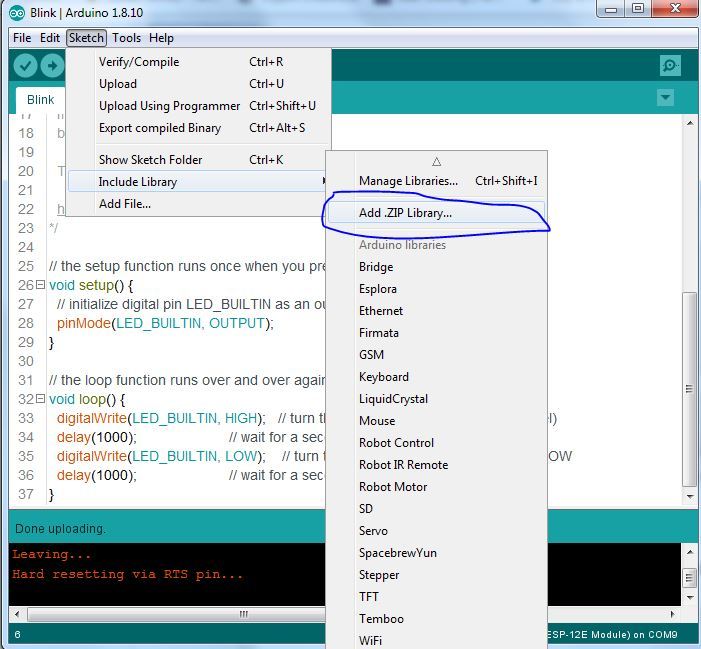Click the editor vertical scrollbar thumb
The height and width of the screenshot is (649, 701).
click(690, 389)
